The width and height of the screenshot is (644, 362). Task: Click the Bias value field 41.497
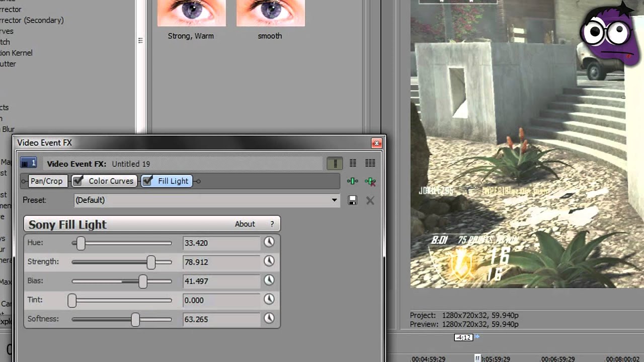click(x=221, y=281)
